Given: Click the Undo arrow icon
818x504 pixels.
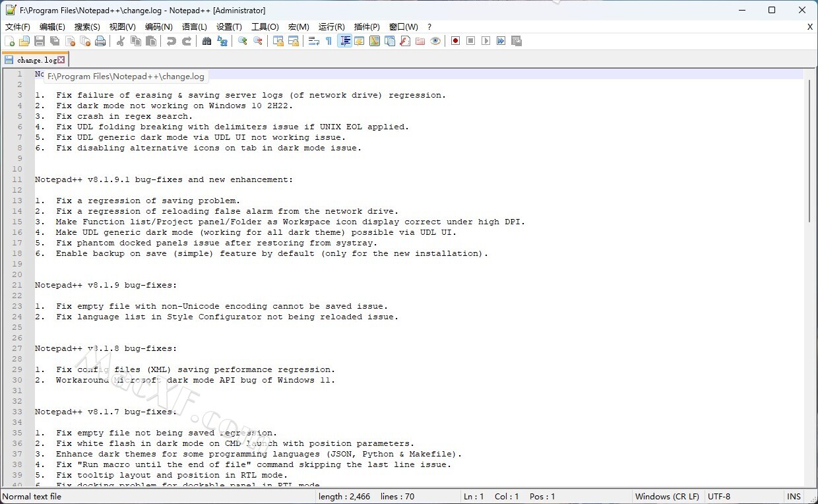Looking at the screenshot, I should tap(172, 41).
